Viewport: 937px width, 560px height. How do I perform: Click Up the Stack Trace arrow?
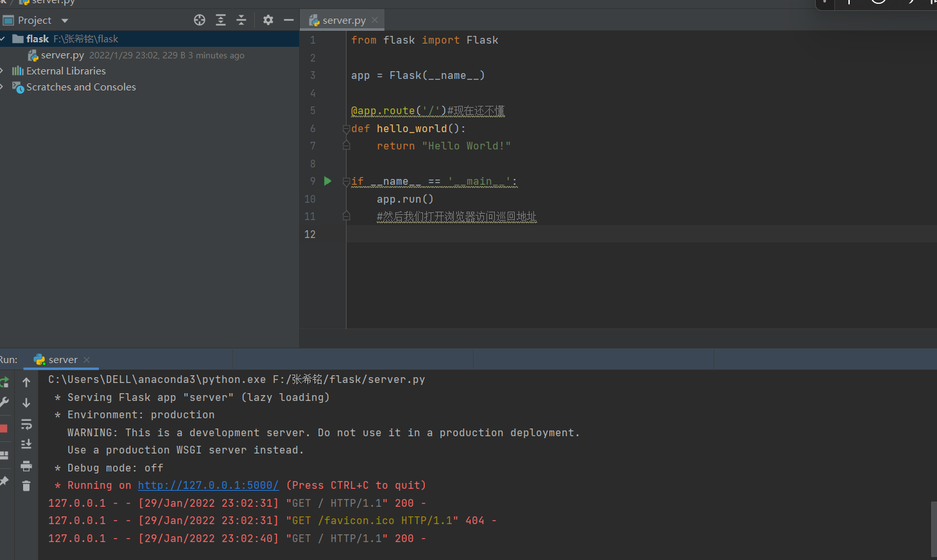pos(26,382)
